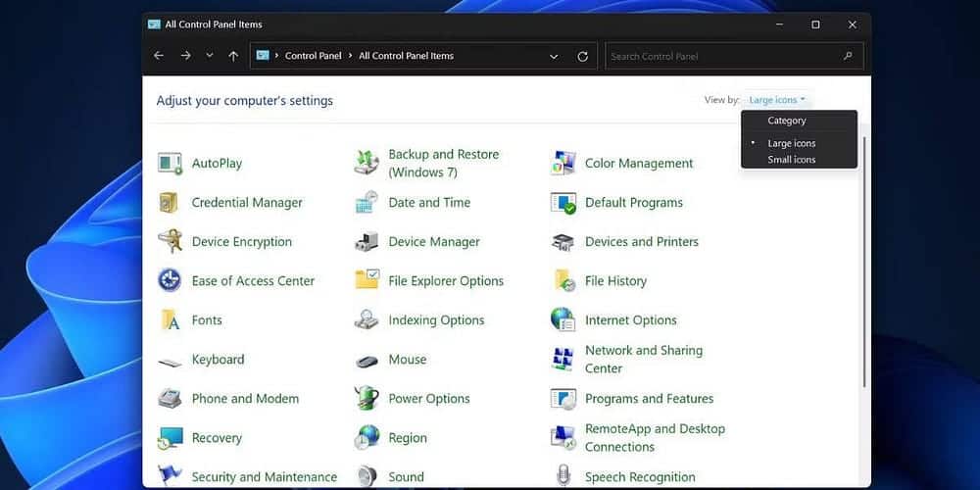Image resolution: width=980 pixels, height=490 pixels.
Task: Click the Sound speaker icon
Action: [x=367, y=476]
